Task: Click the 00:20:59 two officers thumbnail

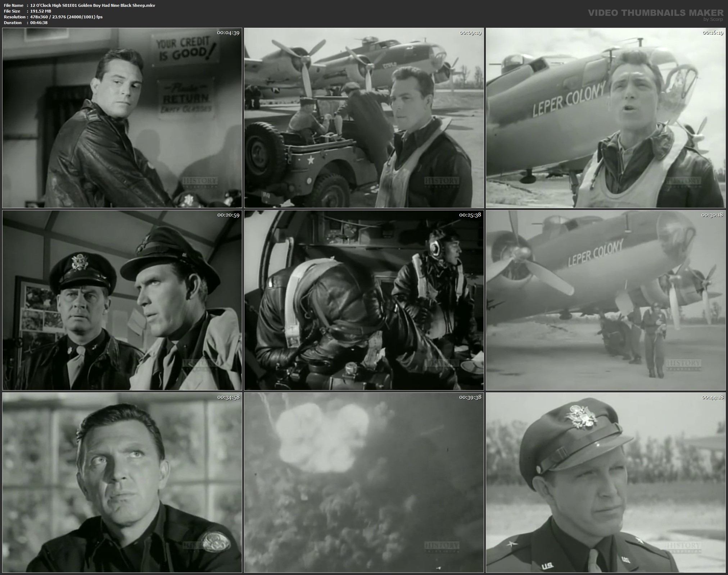Action: [122, 300]
